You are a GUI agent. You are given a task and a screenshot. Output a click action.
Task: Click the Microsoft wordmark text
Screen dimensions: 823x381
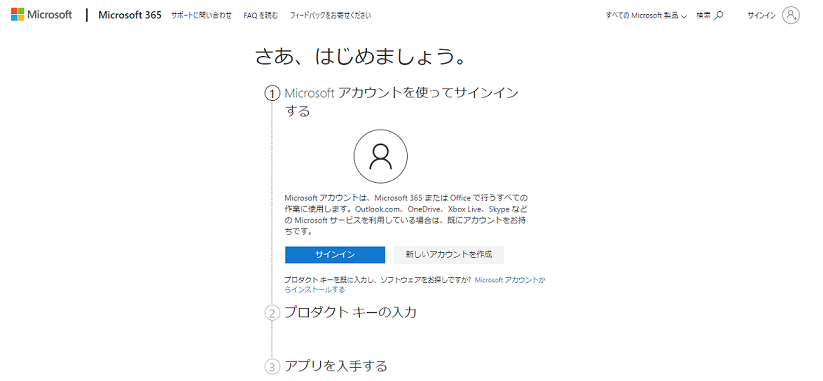tap(49, 15)
